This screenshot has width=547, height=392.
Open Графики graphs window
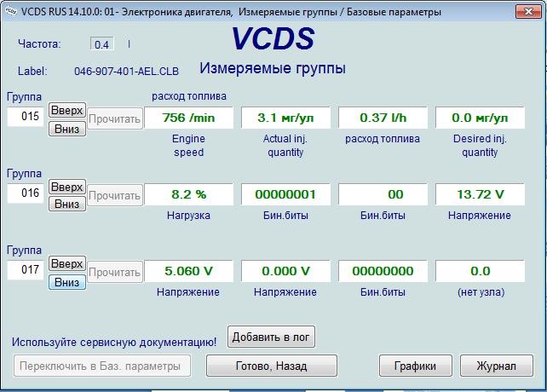(415, 366)
